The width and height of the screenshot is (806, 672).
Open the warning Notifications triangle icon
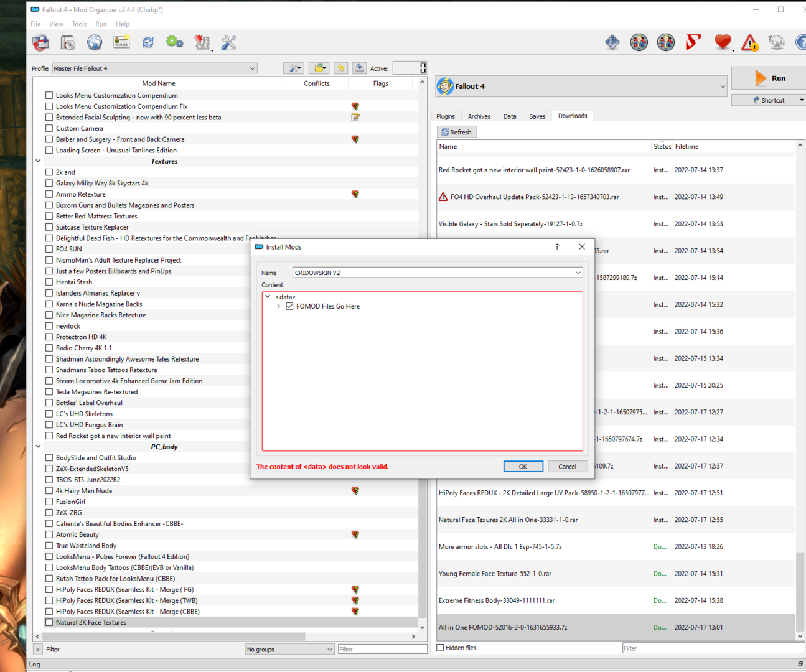750,42
